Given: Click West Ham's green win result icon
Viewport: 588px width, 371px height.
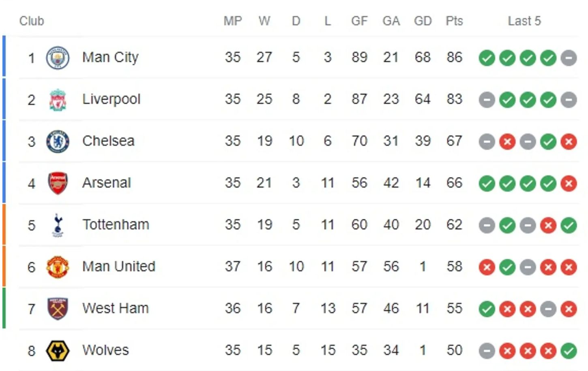Looking at the screenshot, I should 487,309.
